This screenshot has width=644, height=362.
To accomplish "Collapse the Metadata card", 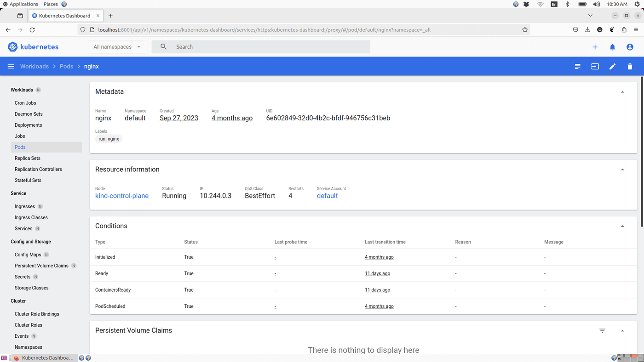I will tap(622, 92).
